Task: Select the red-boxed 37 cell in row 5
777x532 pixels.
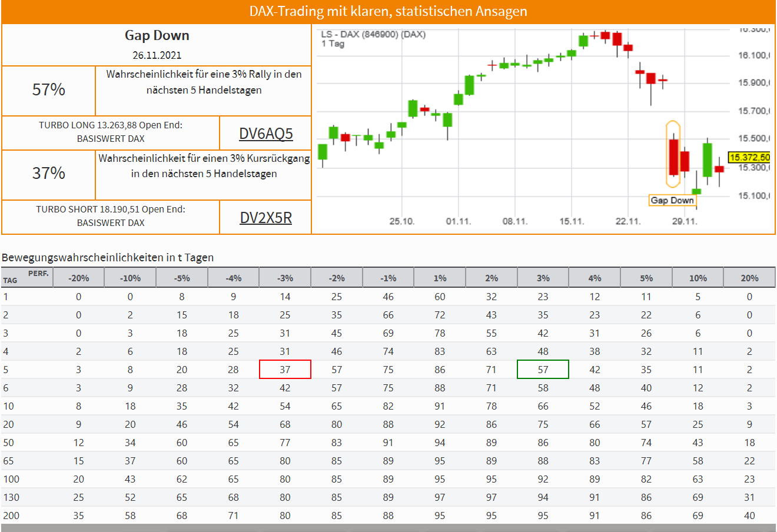Action: [285, 370]
